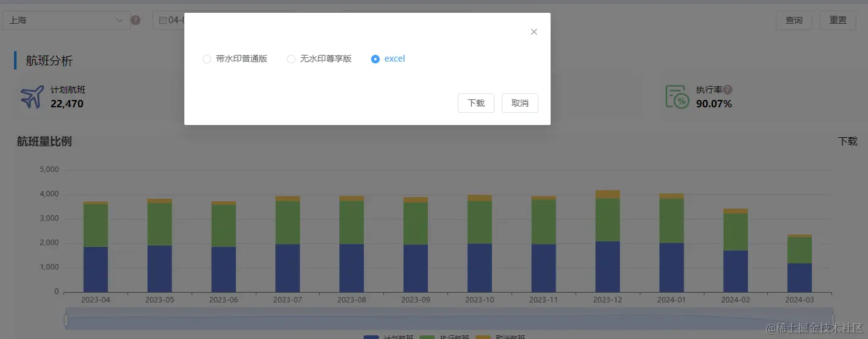Screen dimensions: 868x339
Task: Click the airplane icon for 计划航班
Action: 32,97
